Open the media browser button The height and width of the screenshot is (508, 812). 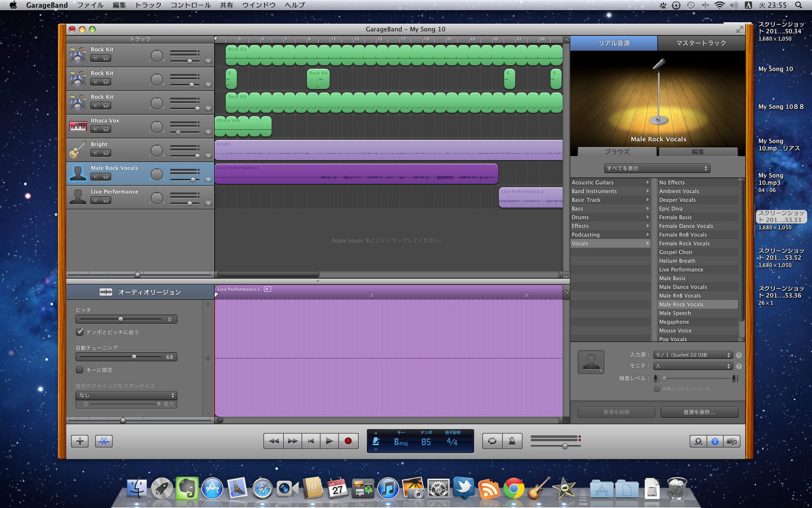[x=732, y=441]
